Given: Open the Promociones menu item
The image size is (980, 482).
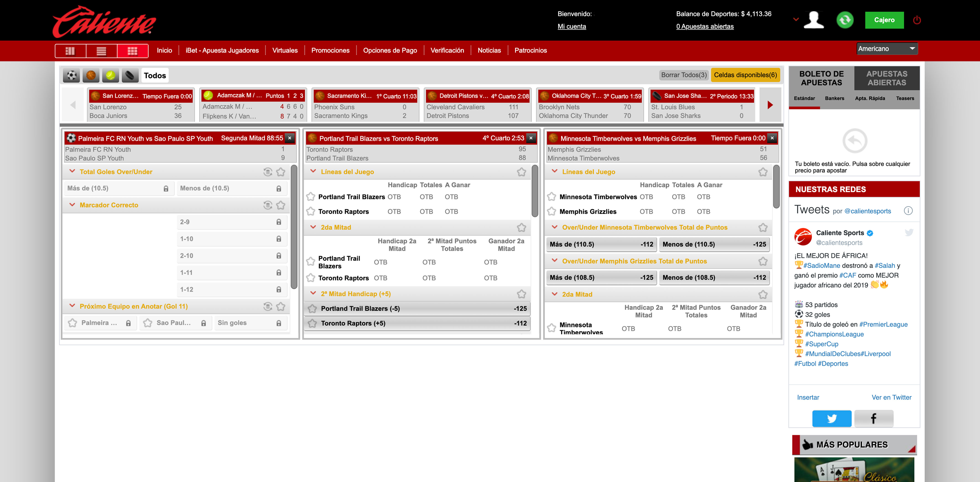Looking at the screenshot, I should (330, 50).
